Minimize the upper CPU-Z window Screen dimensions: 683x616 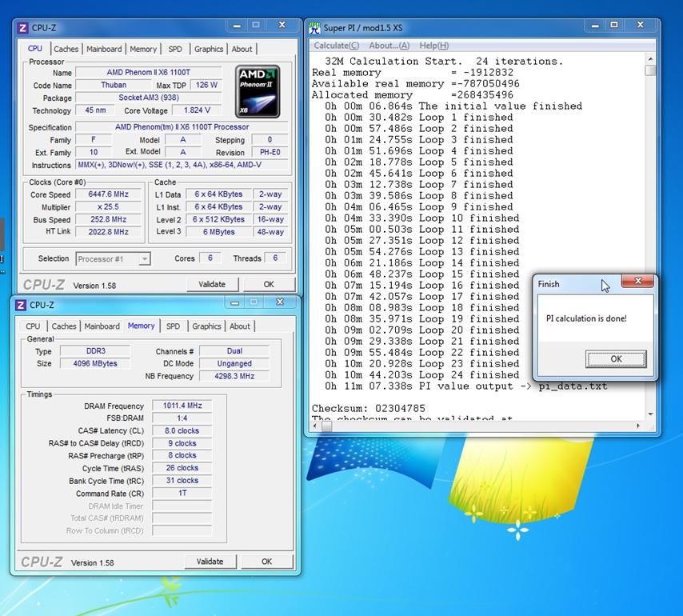tap(237, 26)
